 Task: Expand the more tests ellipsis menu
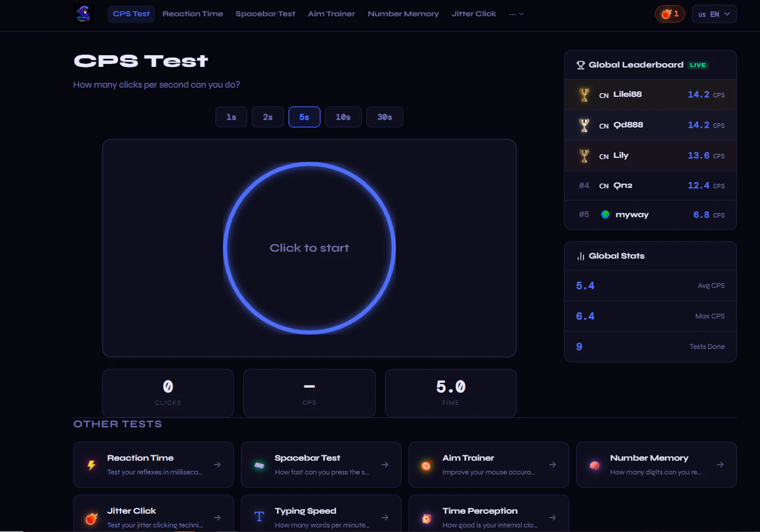(x=516, y=14)
